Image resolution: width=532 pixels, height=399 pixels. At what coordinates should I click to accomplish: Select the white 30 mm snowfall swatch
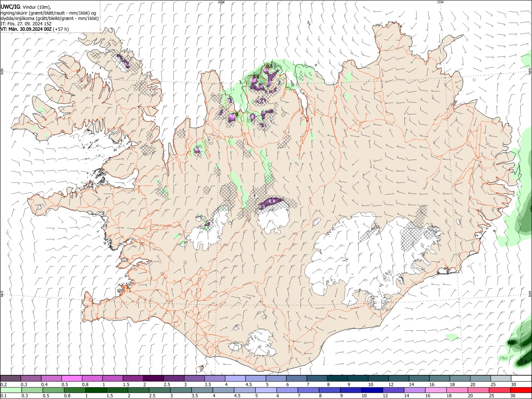click(x=521, y=379)
